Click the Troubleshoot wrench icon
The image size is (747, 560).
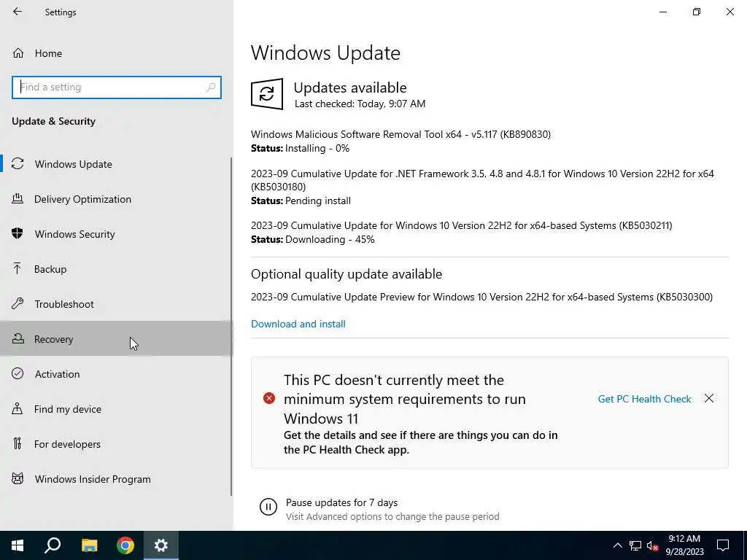(18, 304)
